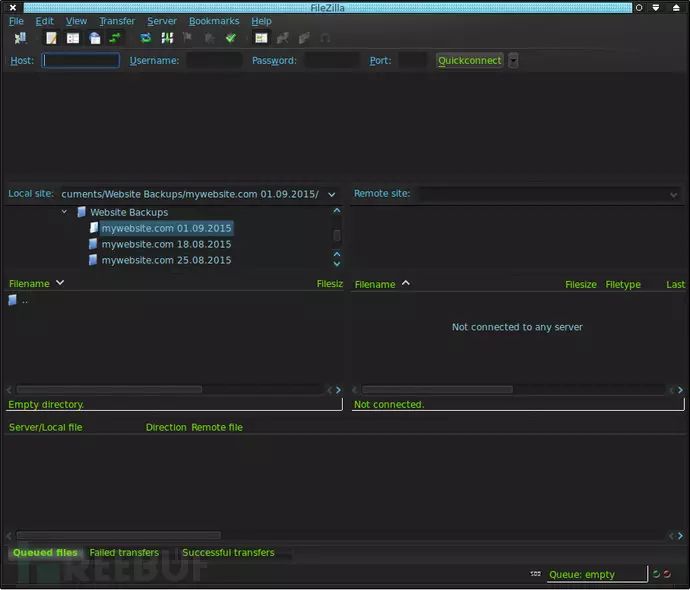Click the mywebsite.com 18.08.2015 folder icon
Screen dimensions: 690x590
pos(93,244)
